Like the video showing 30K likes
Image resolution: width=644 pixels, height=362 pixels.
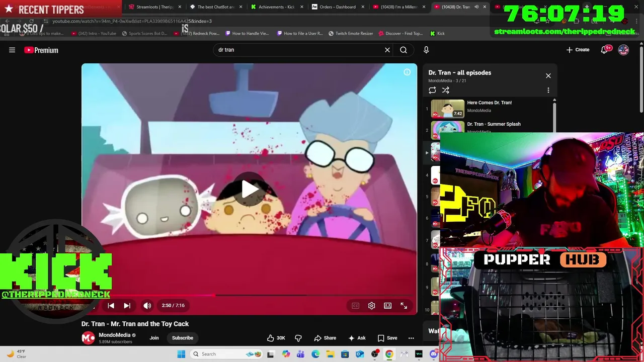pyautogui.click(x=276, y=338)
